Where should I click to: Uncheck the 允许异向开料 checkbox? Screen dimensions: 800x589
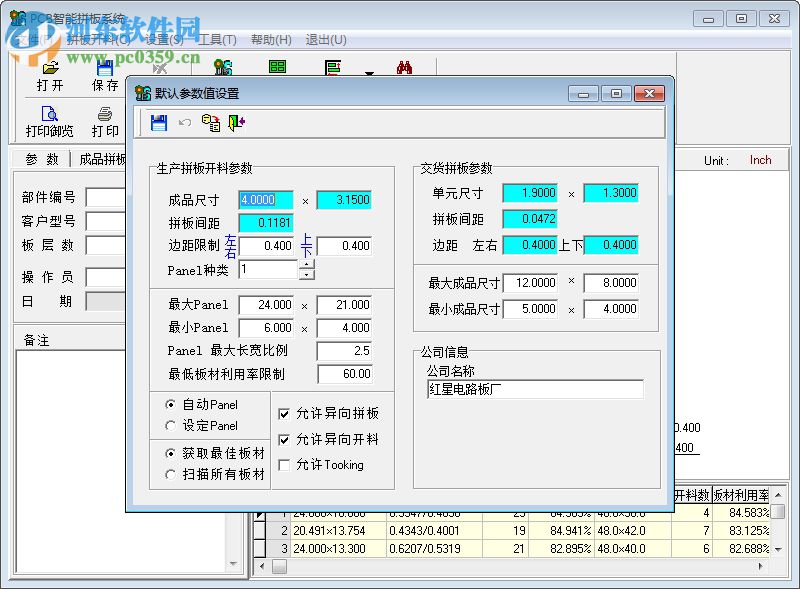[285, 441]
